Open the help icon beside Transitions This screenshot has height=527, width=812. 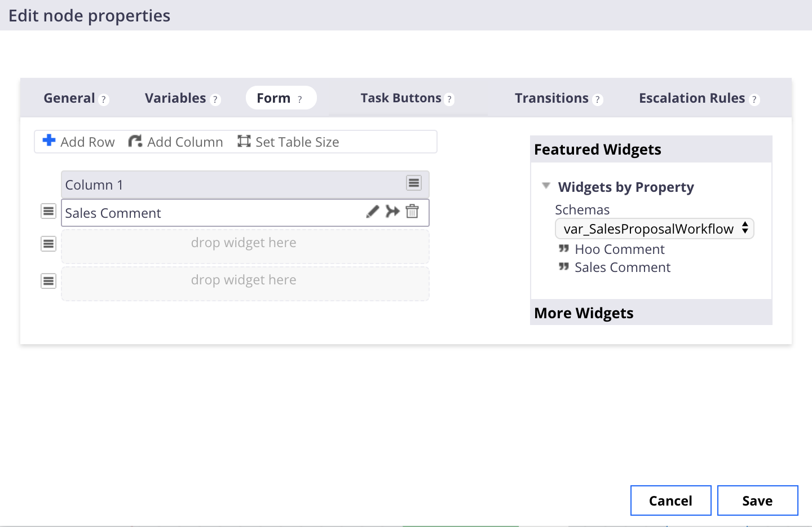(598, 100)
